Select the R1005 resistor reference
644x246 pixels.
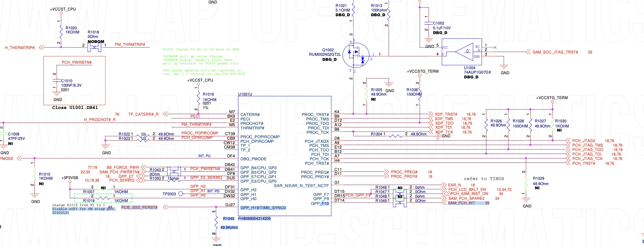376,90
